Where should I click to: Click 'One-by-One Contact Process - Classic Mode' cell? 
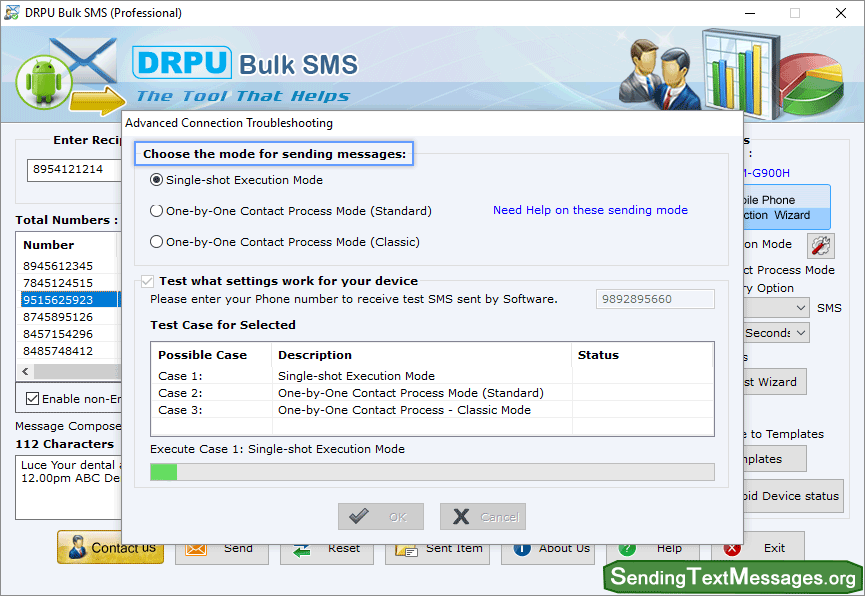(x=421, y=410)
